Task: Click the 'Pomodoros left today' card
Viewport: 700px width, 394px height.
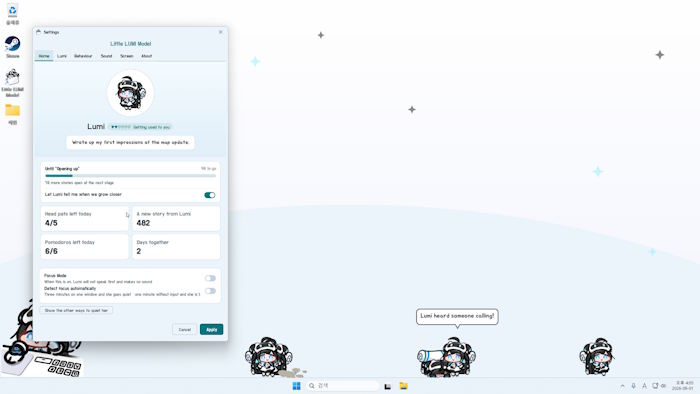Action: coord(84,247)
